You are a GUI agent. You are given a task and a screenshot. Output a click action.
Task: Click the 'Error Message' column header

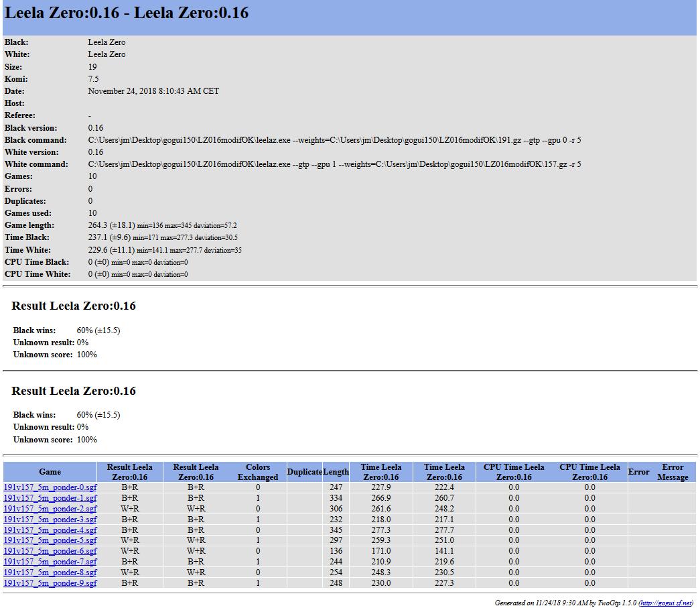[673, 472]
